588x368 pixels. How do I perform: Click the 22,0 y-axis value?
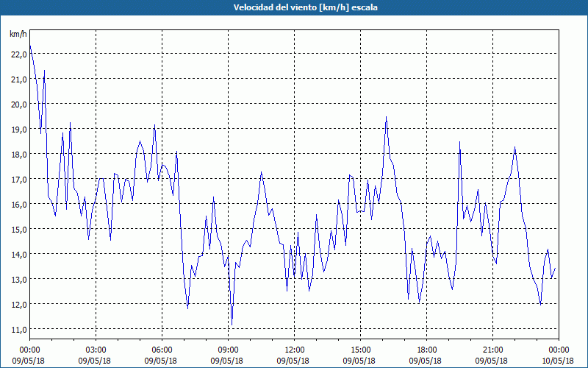tap(19, 54)
